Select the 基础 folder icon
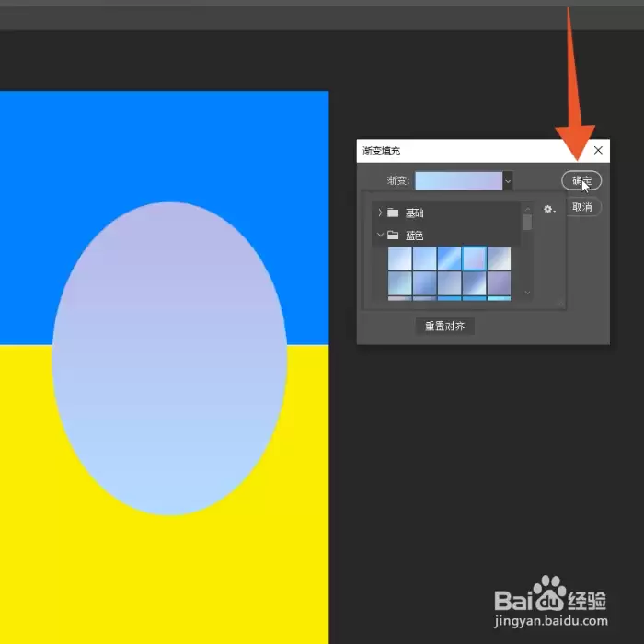The width and height of the screenshot is (644, 644). tap(393, 213)
